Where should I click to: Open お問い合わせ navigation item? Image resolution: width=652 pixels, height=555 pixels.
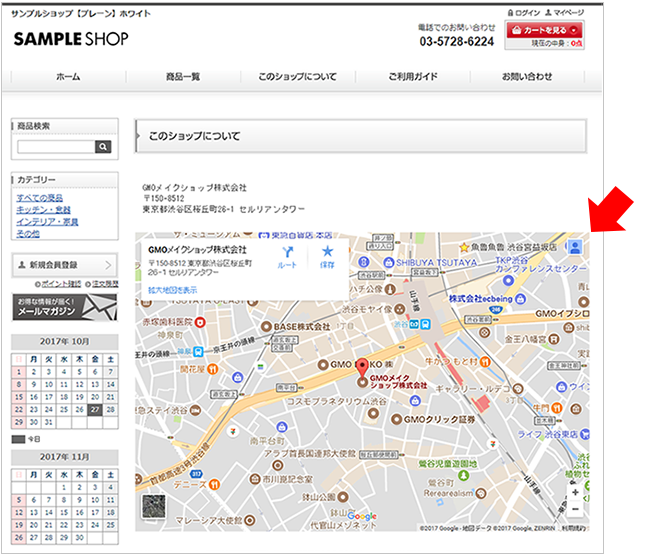527,77
